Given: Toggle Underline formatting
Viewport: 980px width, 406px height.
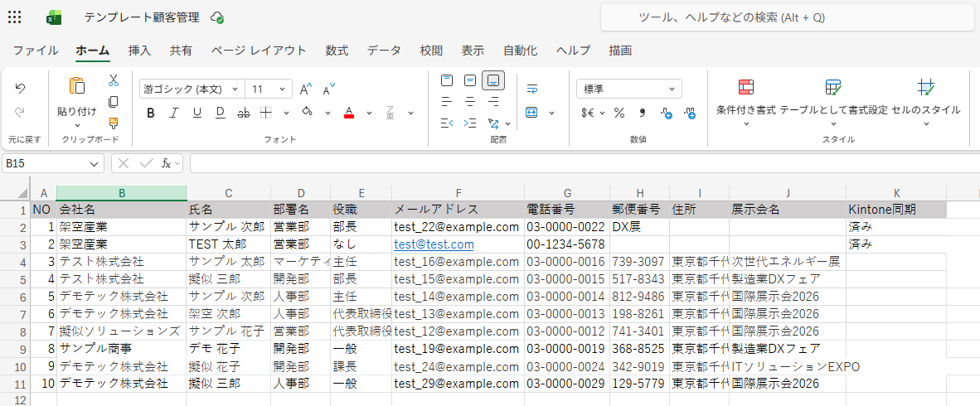Looking at the screenshot, I should 196,113.
